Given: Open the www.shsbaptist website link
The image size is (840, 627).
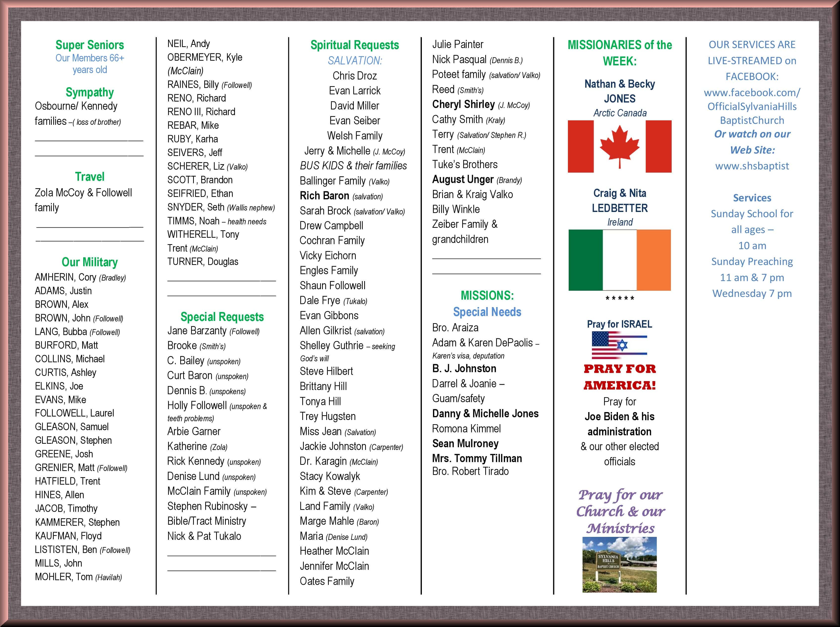Looking at the screenshot, I should tap(752, 166).
